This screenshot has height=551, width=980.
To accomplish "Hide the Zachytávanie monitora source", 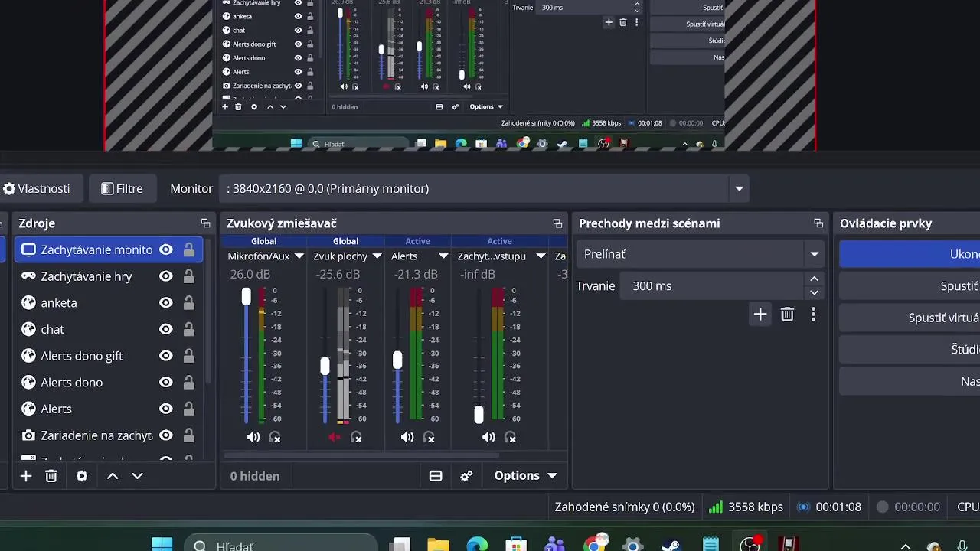I will click(166, 249).
